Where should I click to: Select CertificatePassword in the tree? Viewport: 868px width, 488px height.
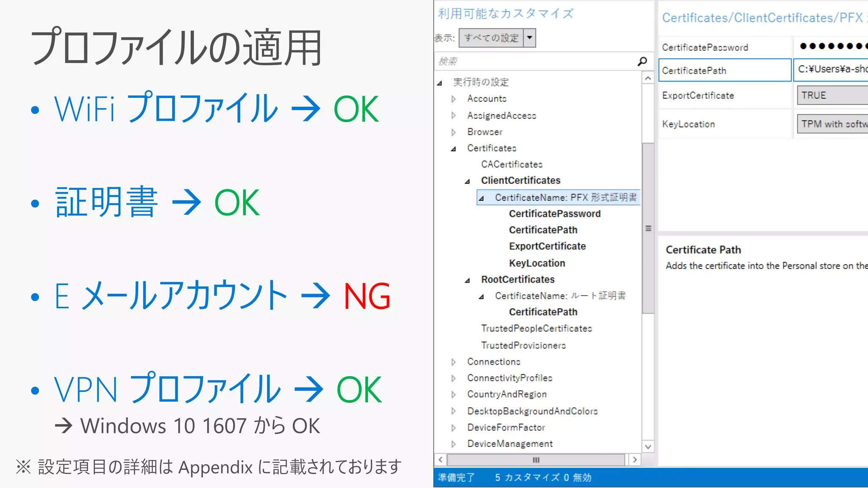555,214
